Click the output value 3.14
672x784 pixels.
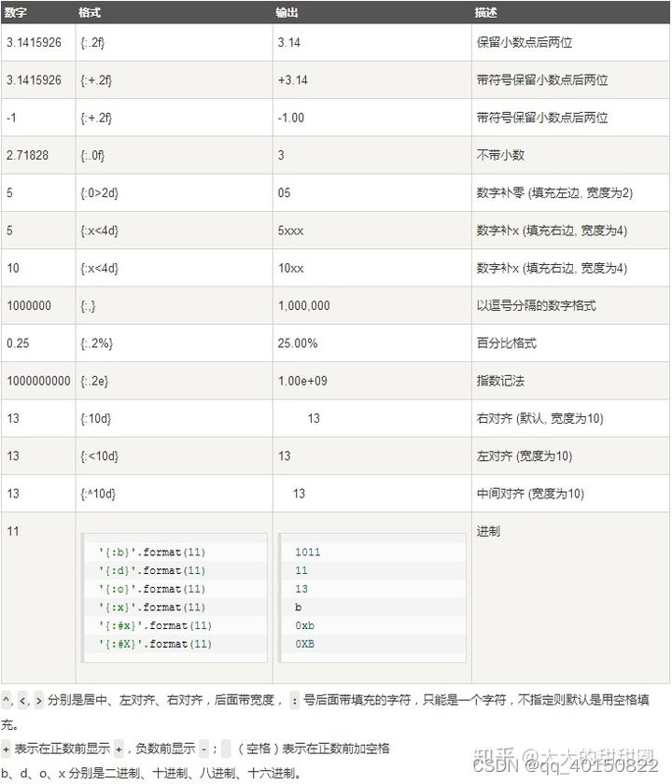[x=289, y=43]
